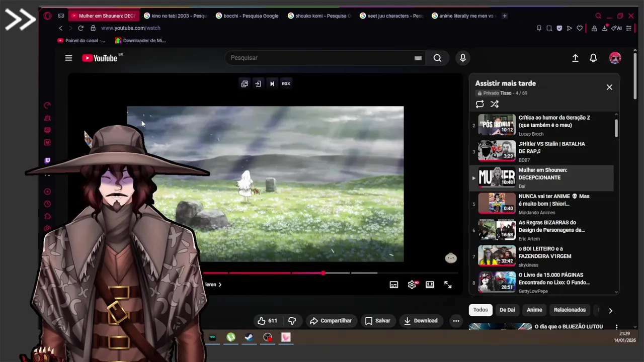Expand the chapter title chevron in player
Viewport: 644px width, 362px height.
[220, 285]
